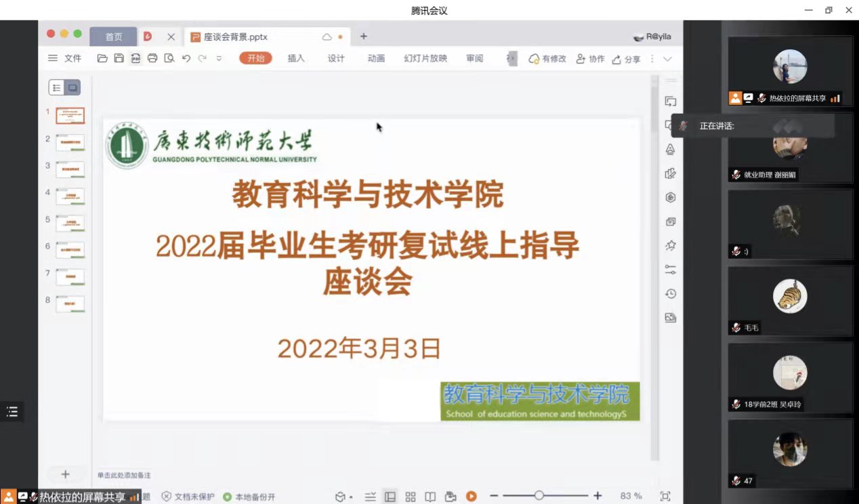859x504 pixels.
Task: Open the 文件 menu dropdown
Action: coord(66,59)
